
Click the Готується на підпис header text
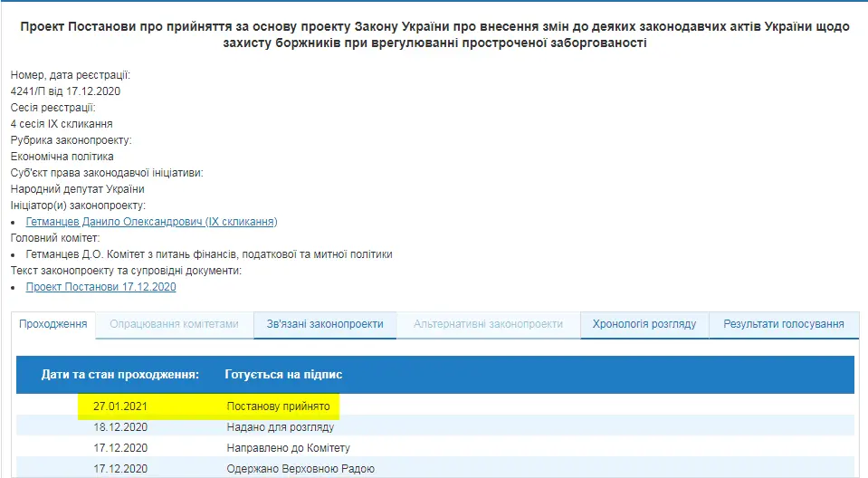[283, 374]
